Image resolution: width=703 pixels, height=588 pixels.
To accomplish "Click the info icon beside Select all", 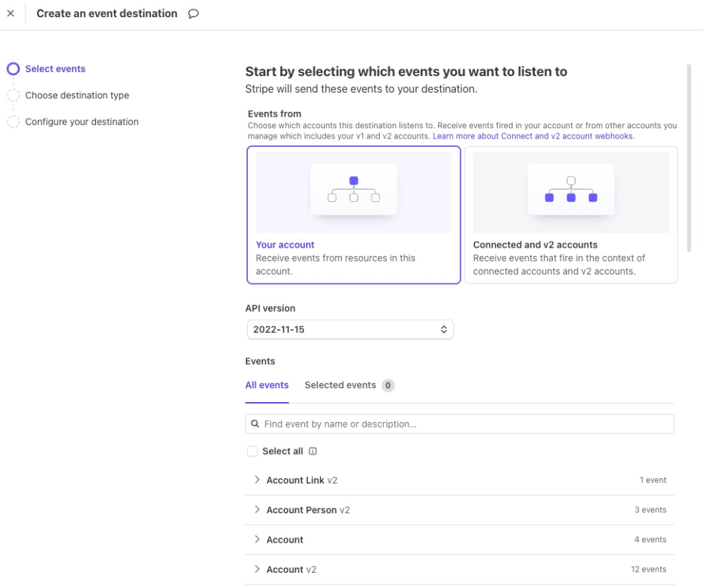I will pos(312,451).
